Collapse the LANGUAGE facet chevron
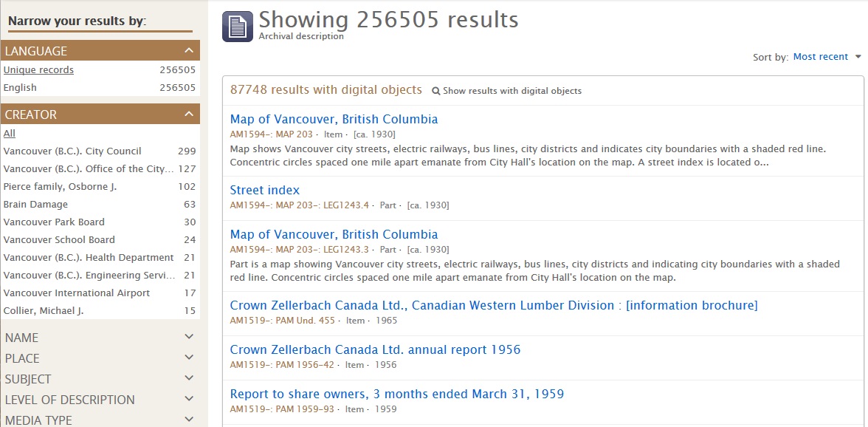The width and height of the screenshot is (868, 427). 189,51
